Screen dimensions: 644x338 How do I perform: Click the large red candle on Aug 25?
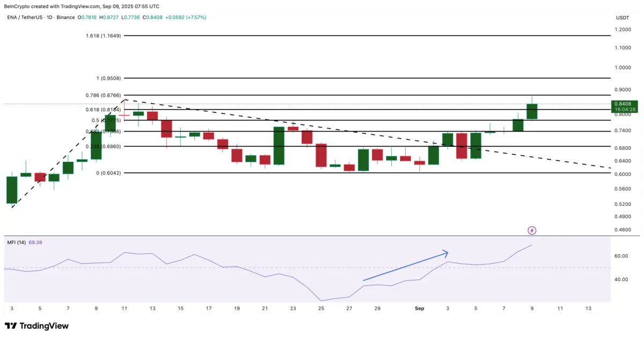[321, 155]
